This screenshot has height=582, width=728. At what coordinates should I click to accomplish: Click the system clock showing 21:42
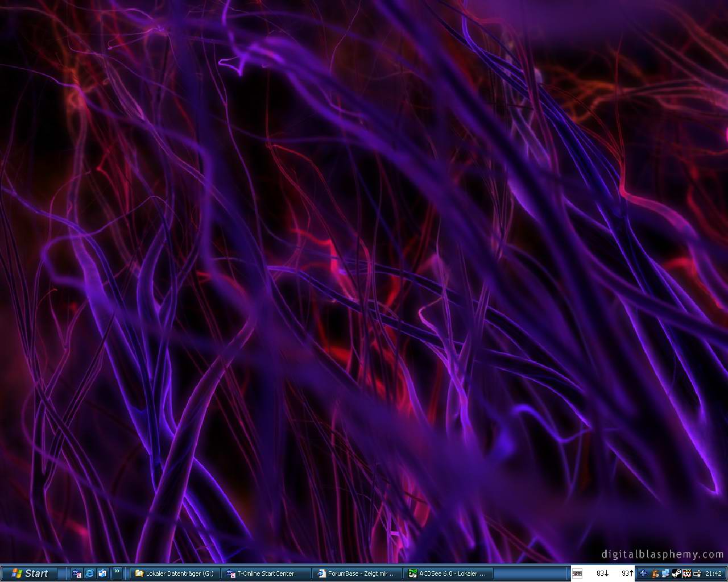click(713, 573)
